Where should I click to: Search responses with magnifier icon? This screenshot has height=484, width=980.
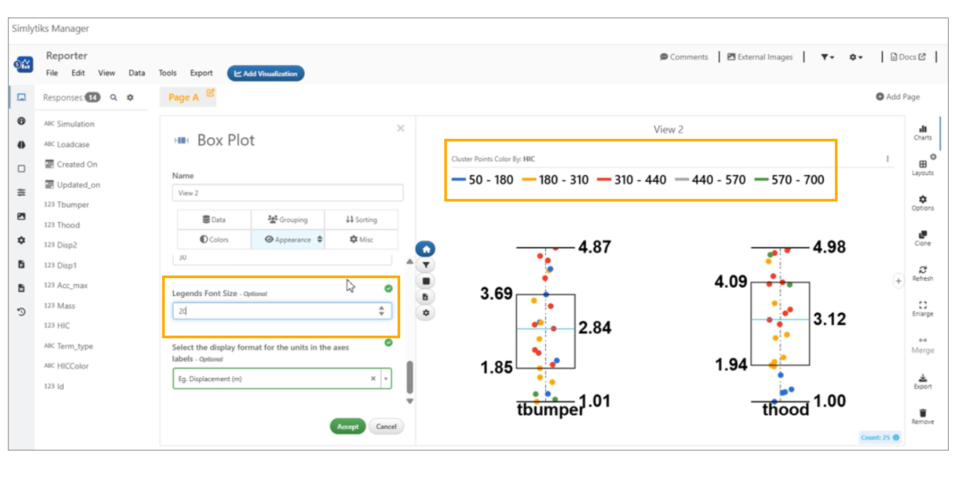(114, 97)
